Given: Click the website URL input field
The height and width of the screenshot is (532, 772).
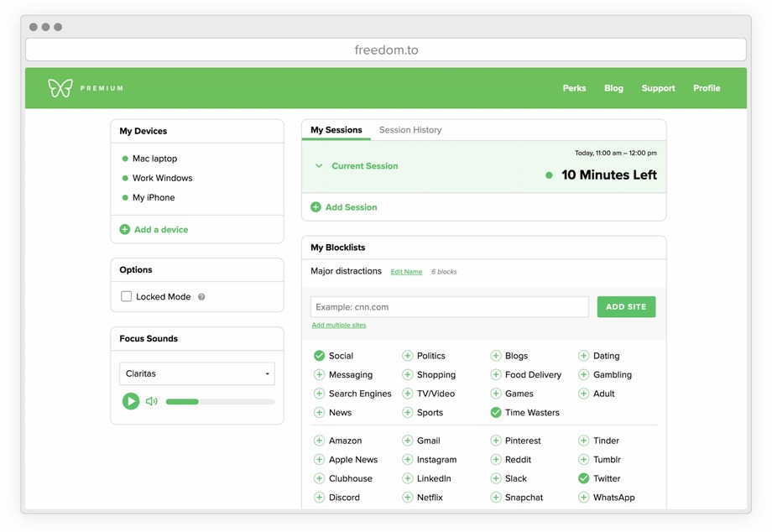Looking at the screenshot, I should [x=449, y=306].
